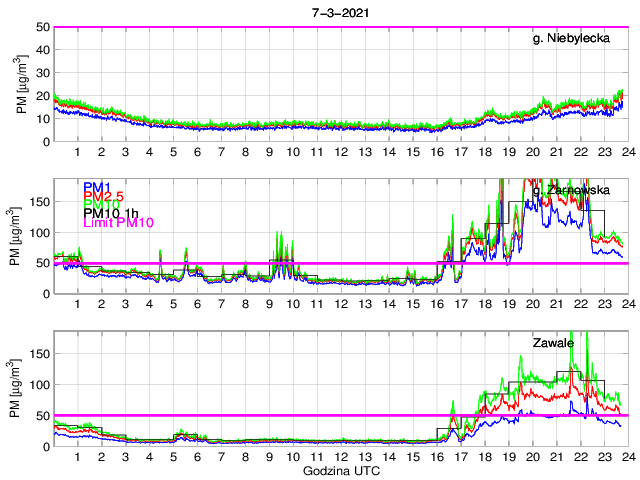Click hour 12 tick on bottom plot

pyautogui.click(x=341, y=457)
